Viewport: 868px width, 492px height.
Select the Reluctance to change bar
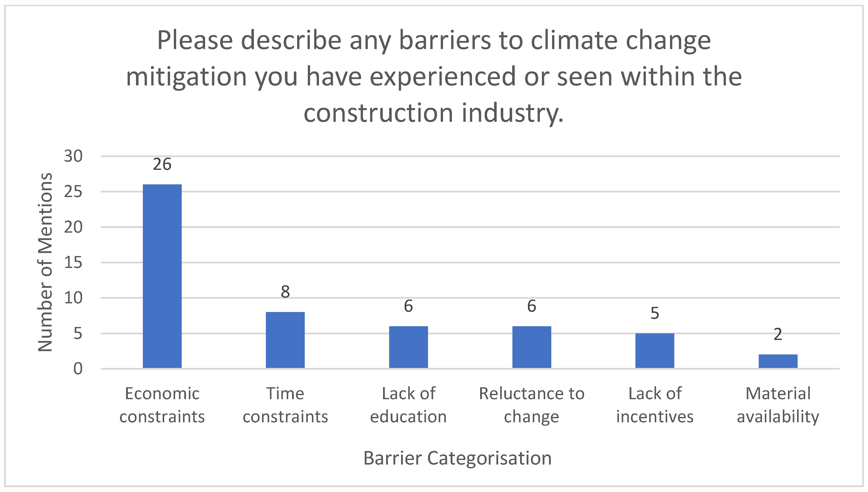point(532,347)
